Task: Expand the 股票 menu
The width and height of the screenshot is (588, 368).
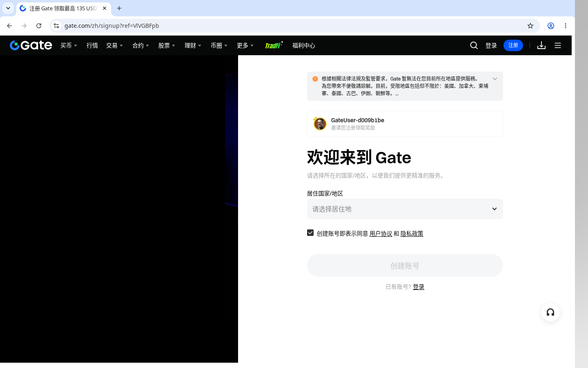Action: [167, 45]
